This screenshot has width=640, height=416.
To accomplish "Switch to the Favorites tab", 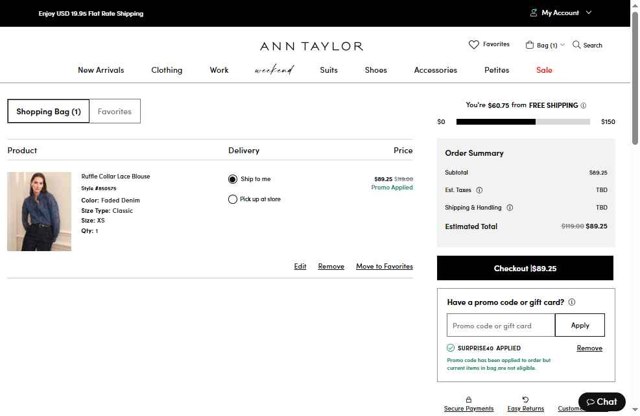I will click(x=115, y=111).
